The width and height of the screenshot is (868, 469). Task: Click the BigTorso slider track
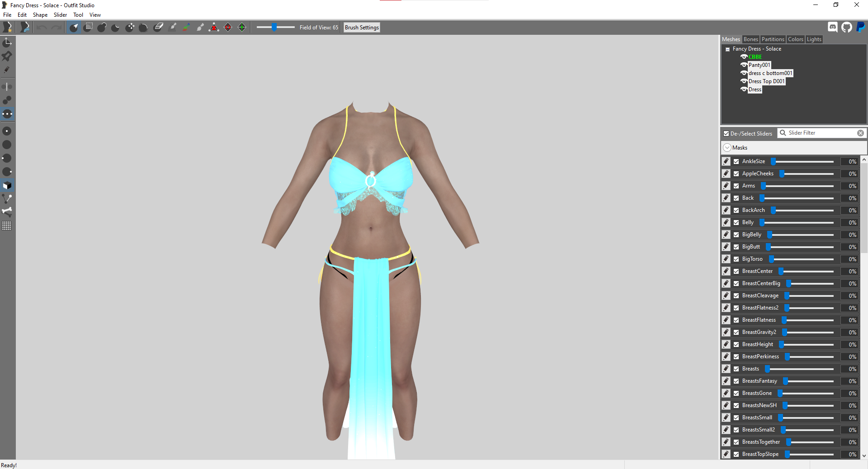click(x=802, y=259)
